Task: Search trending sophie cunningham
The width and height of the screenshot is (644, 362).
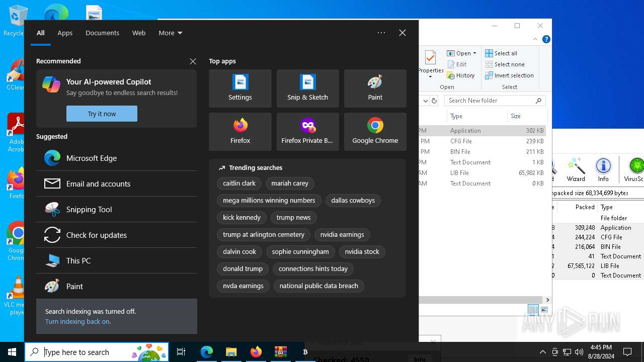Action: tap(300, 251)
